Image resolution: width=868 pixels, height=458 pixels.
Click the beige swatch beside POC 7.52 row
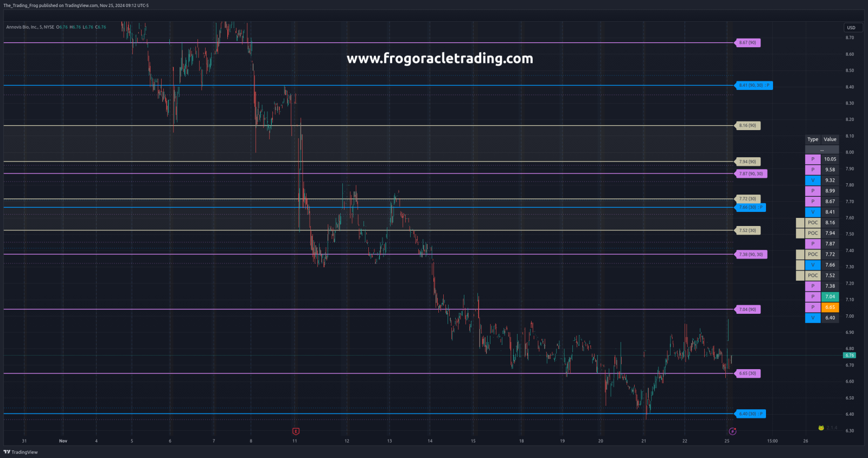800,275
